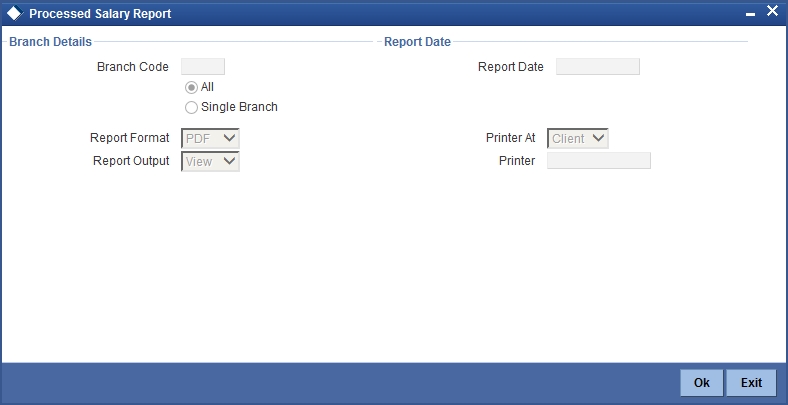Viewport: 788px width, 405px height.
Task: Select the All branches radio button
Action: (x=191, y=87)
